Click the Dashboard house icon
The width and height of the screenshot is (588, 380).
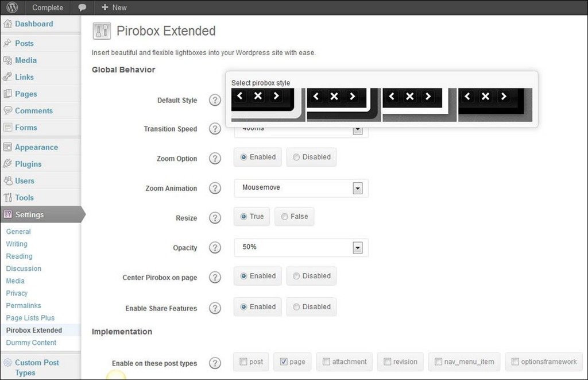click(x=7, y=24)
